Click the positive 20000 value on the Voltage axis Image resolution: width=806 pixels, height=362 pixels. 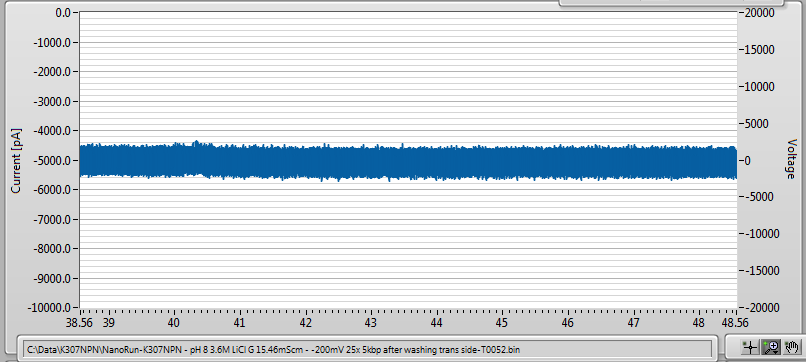(x=759, y=13)
